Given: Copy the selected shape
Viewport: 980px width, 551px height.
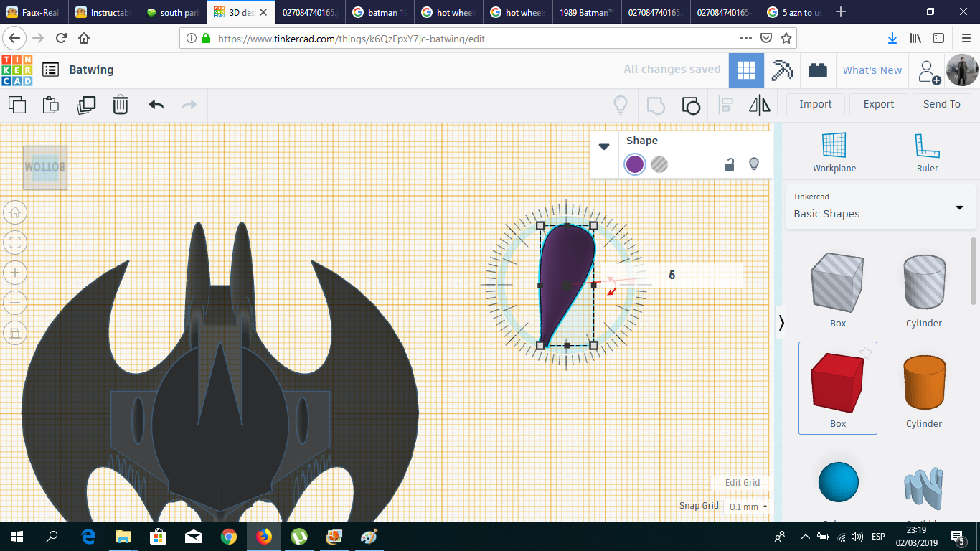Looking at the screenshot, I should (x=17, y=105).
